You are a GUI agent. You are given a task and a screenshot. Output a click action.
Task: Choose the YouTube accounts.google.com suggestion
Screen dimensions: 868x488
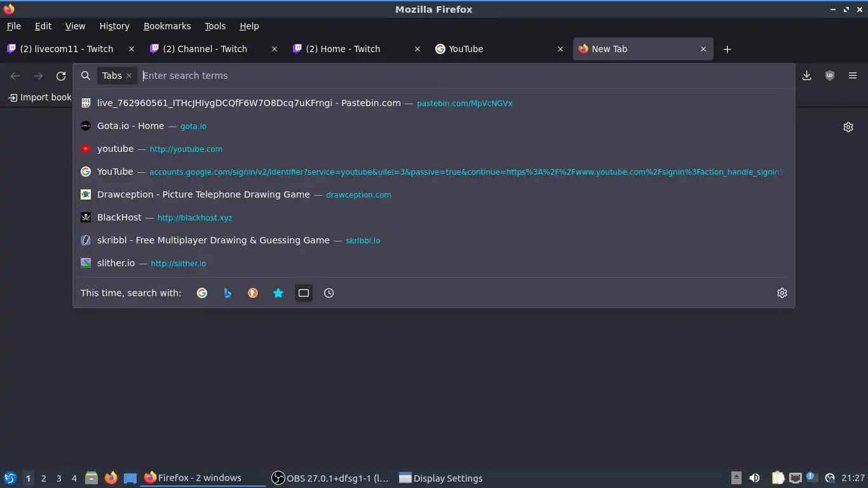tap(434, 172)
